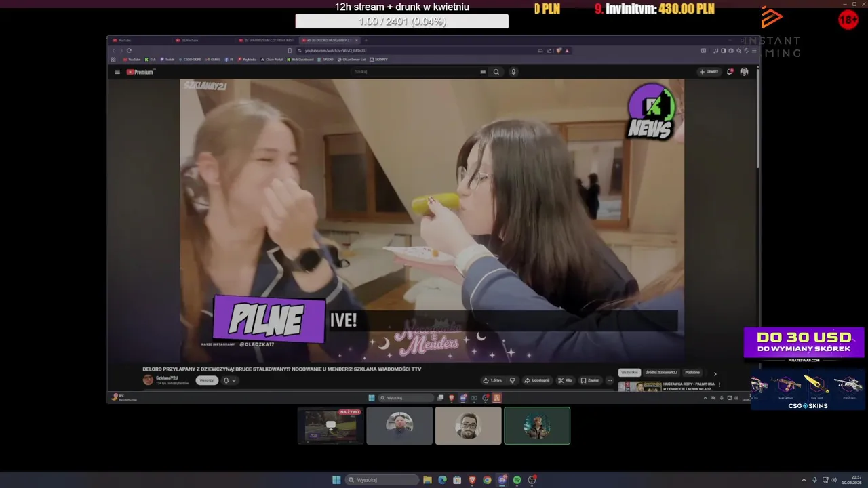Focus the YouTube Szukaj search field
868x488 pixels.
coord(414,72)
